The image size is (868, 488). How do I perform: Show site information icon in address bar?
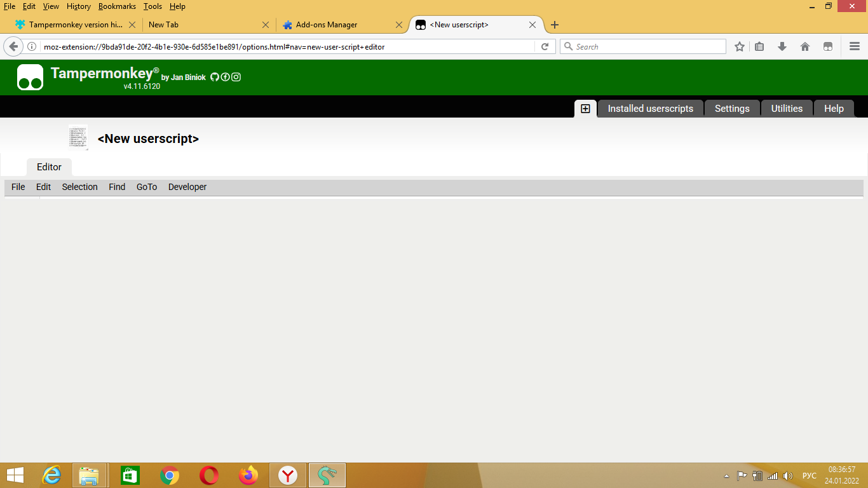[x=32, y=46]
